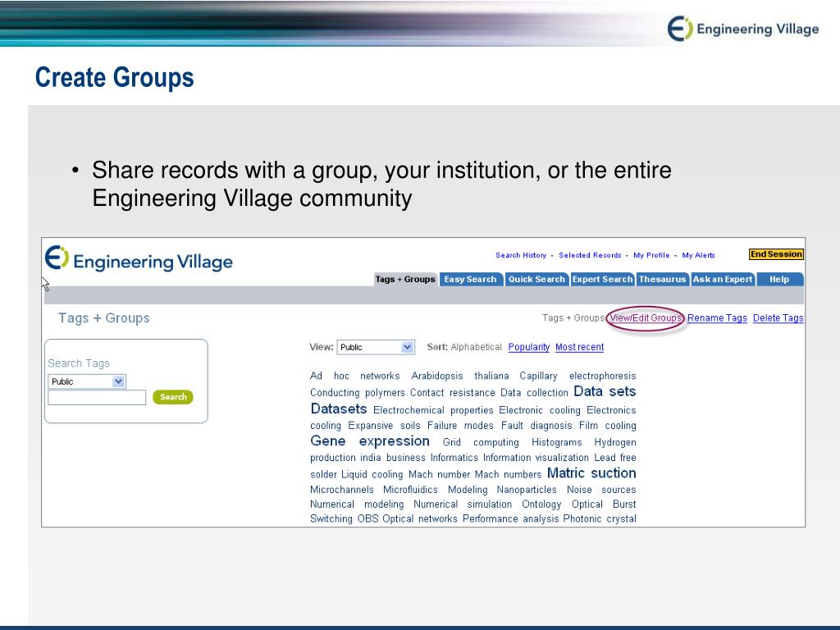The height and width of the screenshot is (630, 840).
Task: Open the india business tag
Action: click(392, 458)
